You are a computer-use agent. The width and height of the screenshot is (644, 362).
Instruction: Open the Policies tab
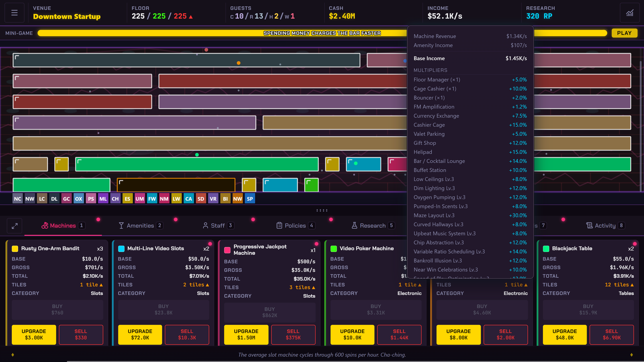(296, 226)
